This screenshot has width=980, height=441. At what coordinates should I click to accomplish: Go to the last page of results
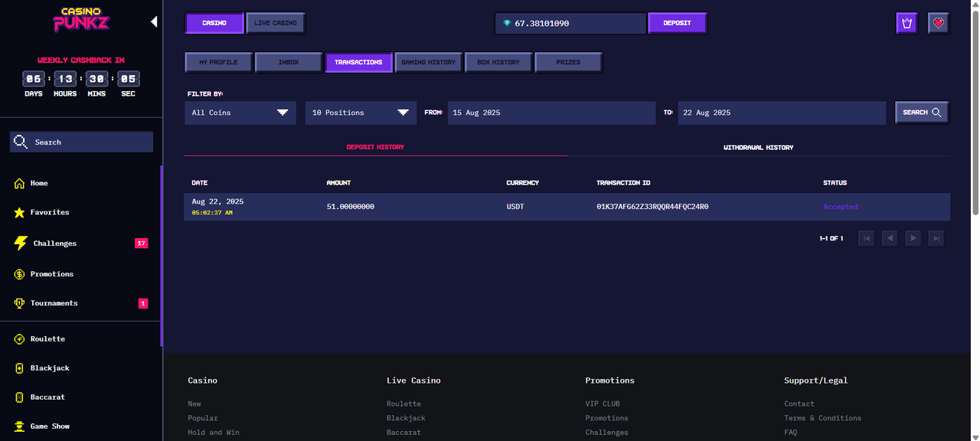click(x=936, y=239)
